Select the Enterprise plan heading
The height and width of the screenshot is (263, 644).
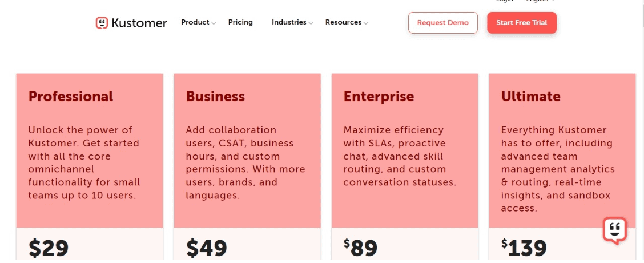click(x=379, y=96)
